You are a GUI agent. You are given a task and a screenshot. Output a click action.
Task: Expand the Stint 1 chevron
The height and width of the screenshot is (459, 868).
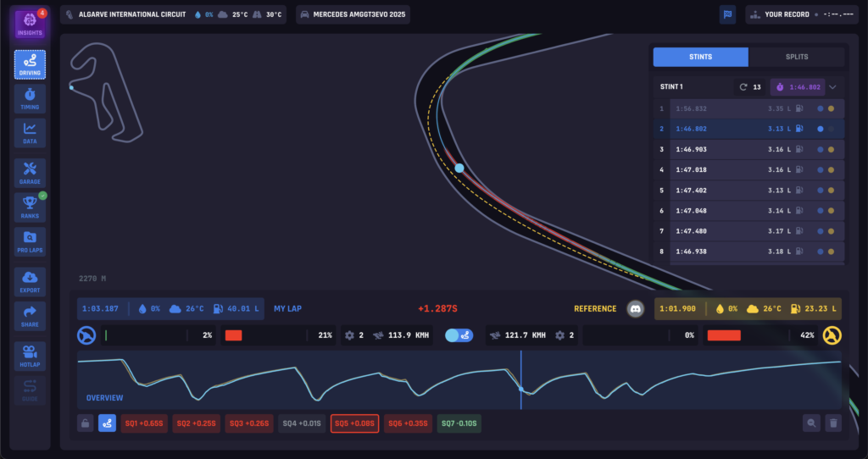(x=833, y=86)
